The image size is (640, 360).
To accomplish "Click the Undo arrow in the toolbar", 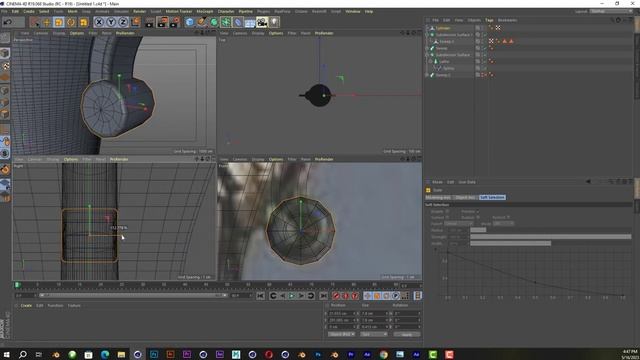I will point(8,22).
